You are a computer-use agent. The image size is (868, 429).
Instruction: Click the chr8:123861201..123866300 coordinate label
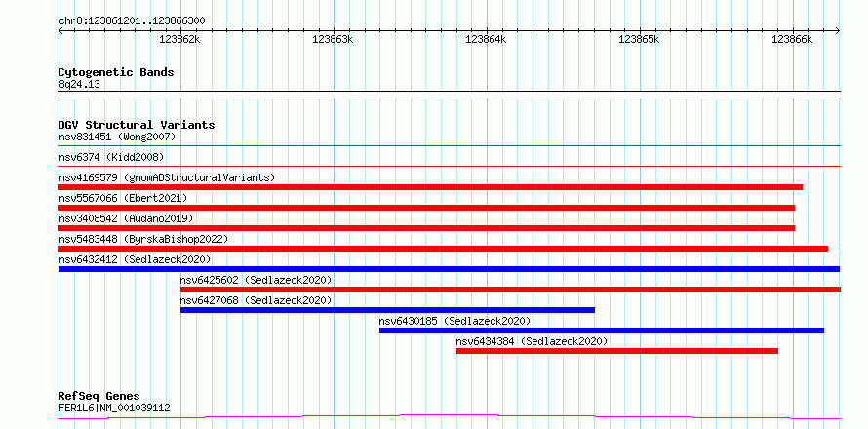pos(132,21)
